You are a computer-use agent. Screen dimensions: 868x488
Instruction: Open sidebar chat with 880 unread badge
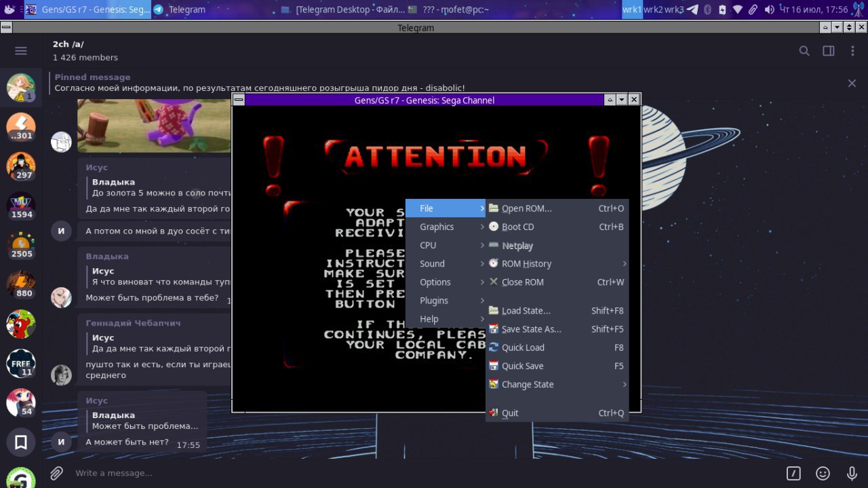21,285
